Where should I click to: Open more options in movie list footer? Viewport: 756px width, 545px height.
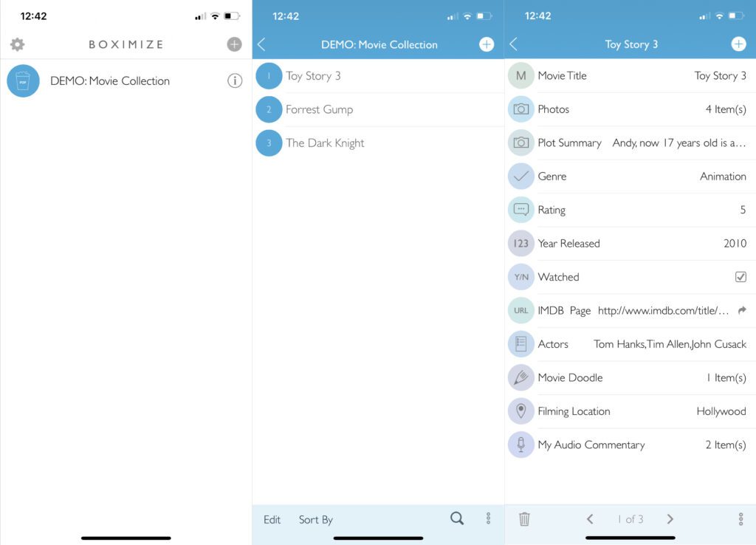[488, 518]
